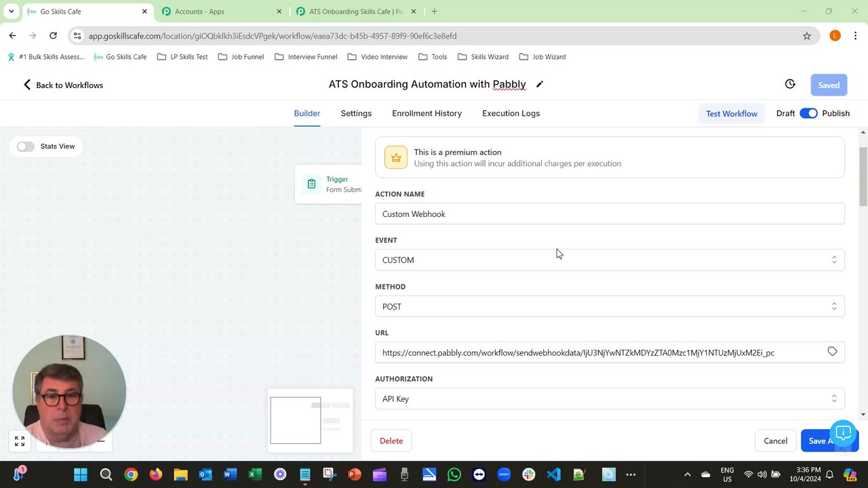Open the volume control in system tray
Image resolution: width=868 pixels, height=488 pixels.
(762, 474)
